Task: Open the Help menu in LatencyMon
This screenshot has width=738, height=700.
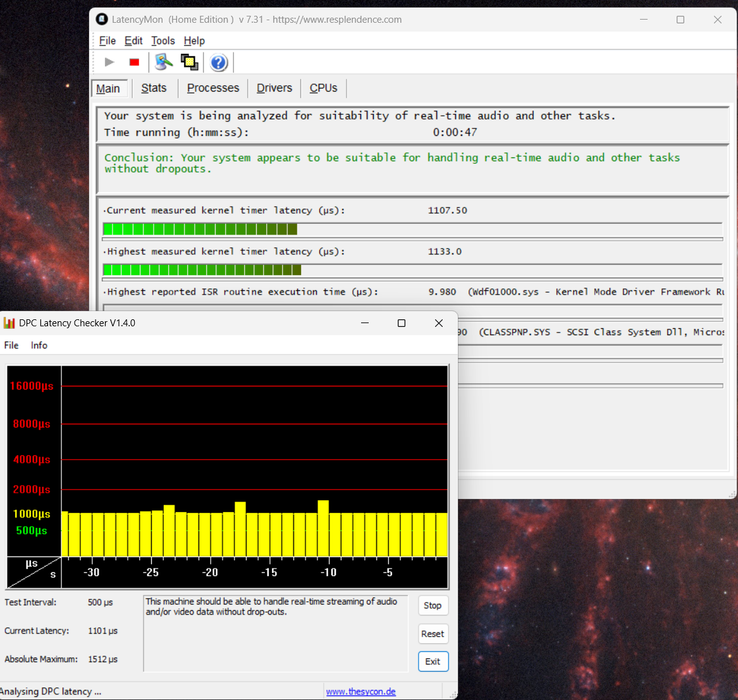Action: coord(194,41)
